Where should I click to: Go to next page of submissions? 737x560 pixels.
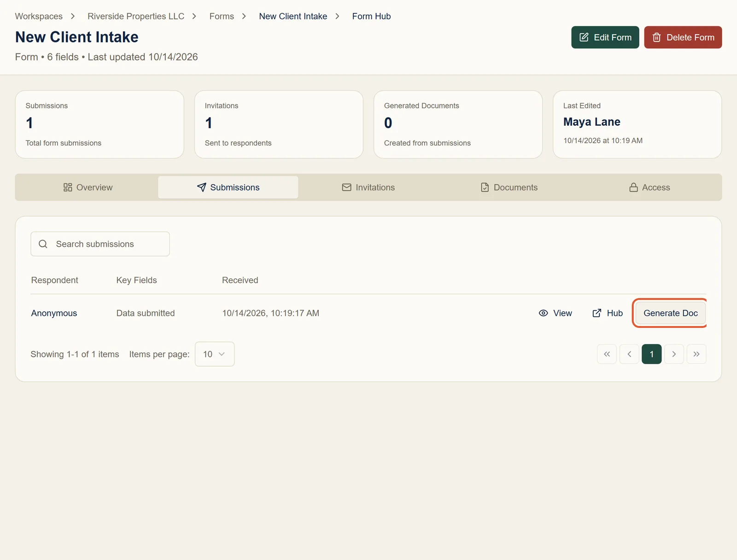(x=674, y=354)
